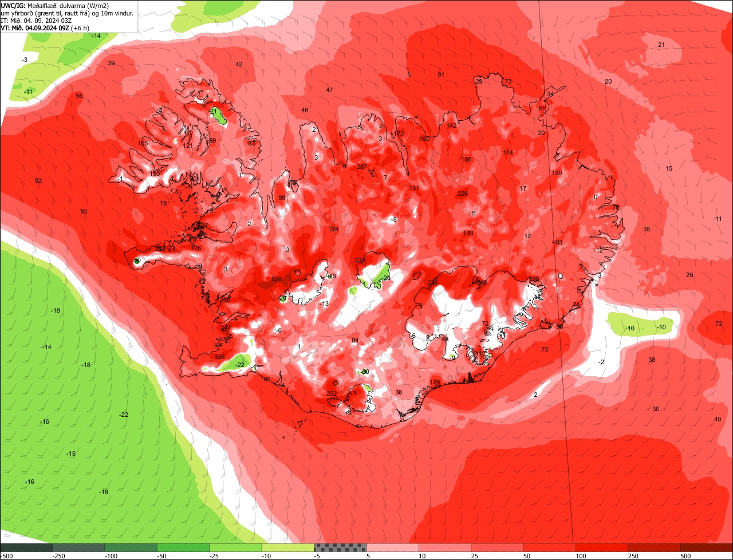Click the initial time 'IT: Mið. 04. 09. 2024 03Z'
This screenshot has height=560, width=733.
click(x=37, y=20)
